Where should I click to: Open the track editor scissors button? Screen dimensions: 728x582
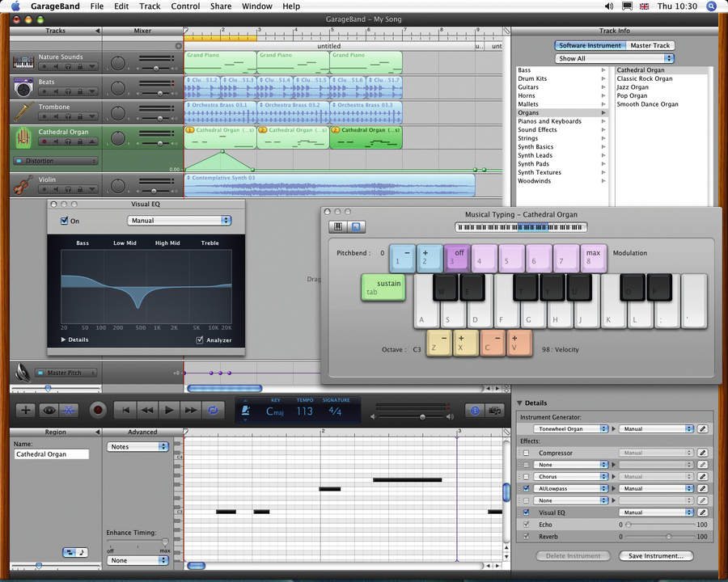point(69,411)
